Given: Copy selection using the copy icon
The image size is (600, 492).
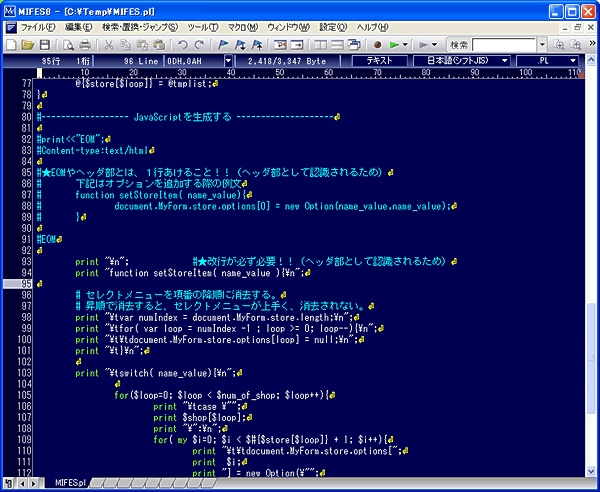Looking at the screenshot, I should pyautogui.click(x=126, y=45).
